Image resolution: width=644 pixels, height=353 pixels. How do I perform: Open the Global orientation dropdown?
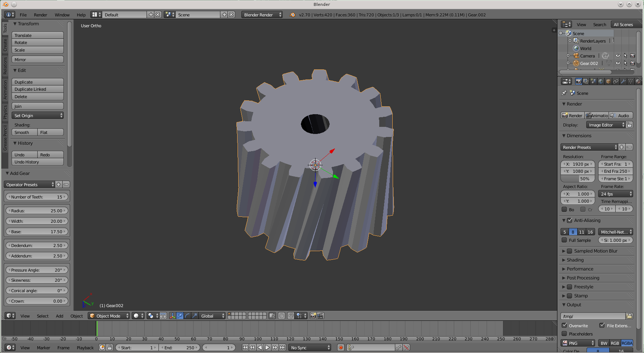[x=212, y=316]
